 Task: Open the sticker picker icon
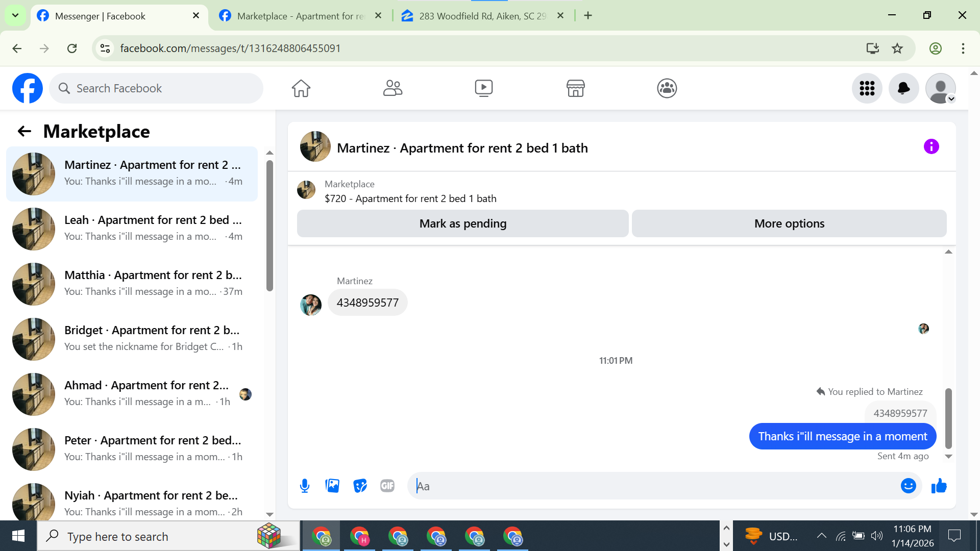(360, 486)
